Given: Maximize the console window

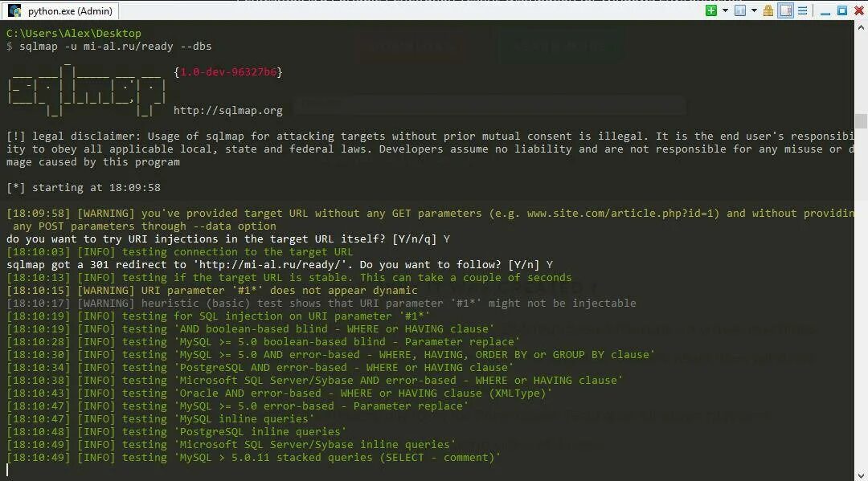Looking at the screenshot, I should tap(842, 10).
